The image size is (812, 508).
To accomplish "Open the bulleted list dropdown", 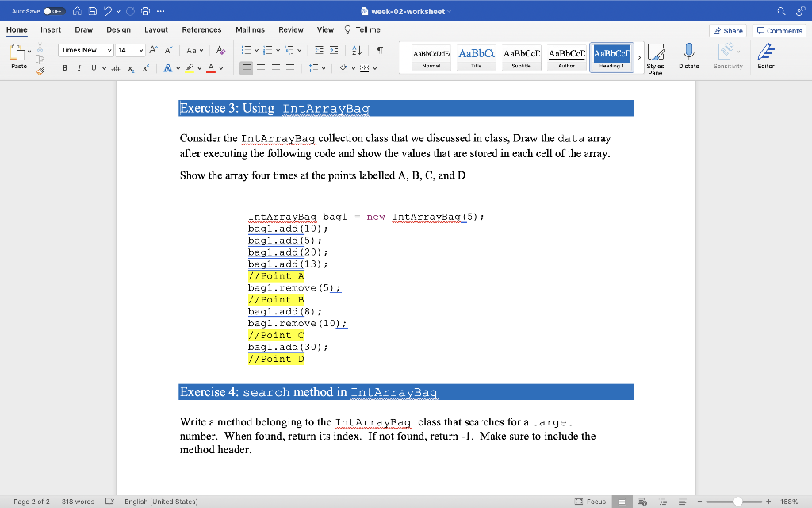I will 257,50.
